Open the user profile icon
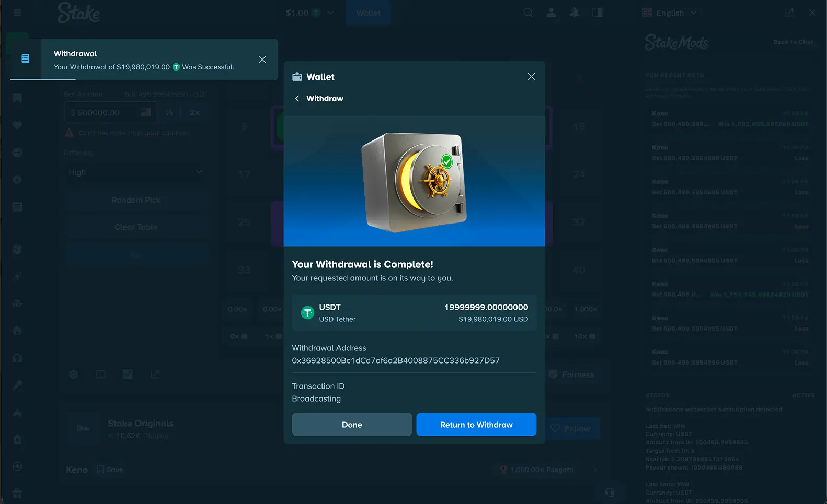The width and height of the screenshot is (827, 504). [x=551, y=13]
